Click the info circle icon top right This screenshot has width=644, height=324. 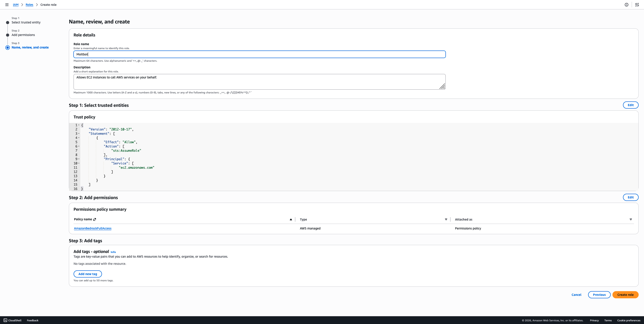pyautogui.click(x=627, y=5)
